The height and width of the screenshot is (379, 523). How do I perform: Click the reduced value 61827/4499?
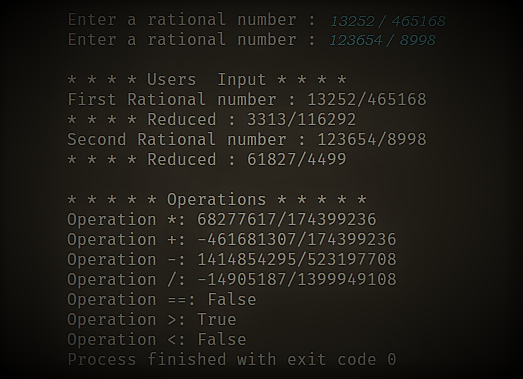(297, 159)
